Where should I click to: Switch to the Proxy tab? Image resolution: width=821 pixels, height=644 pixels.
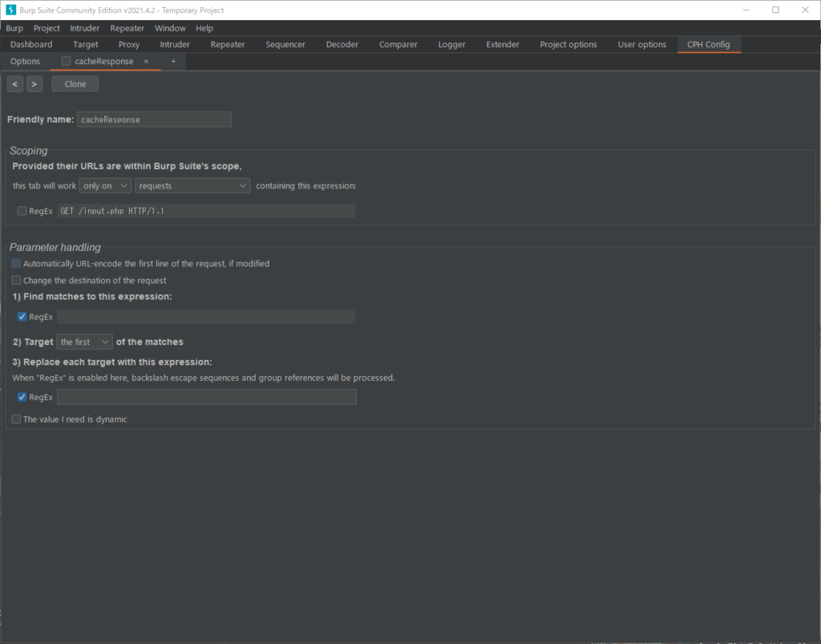pyautogui.click(x=128, y=44)
